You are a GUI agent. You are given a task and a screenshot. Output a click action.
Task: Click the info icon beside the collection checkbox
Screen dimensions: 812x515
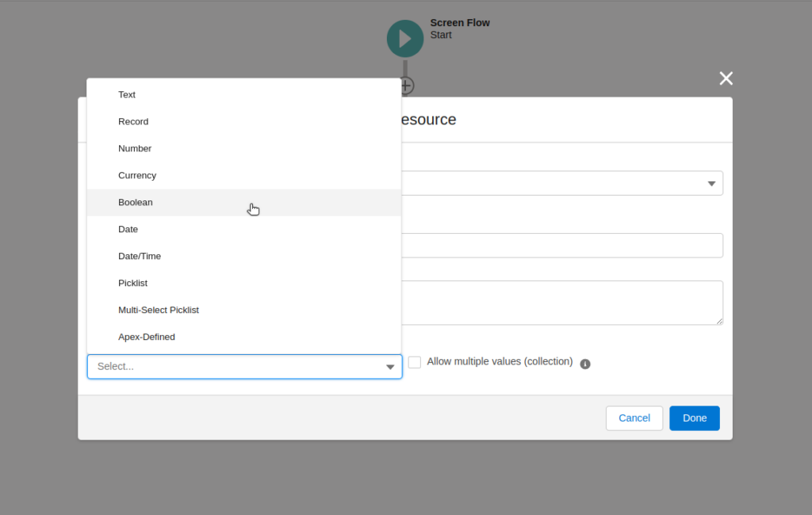(585, 364)
